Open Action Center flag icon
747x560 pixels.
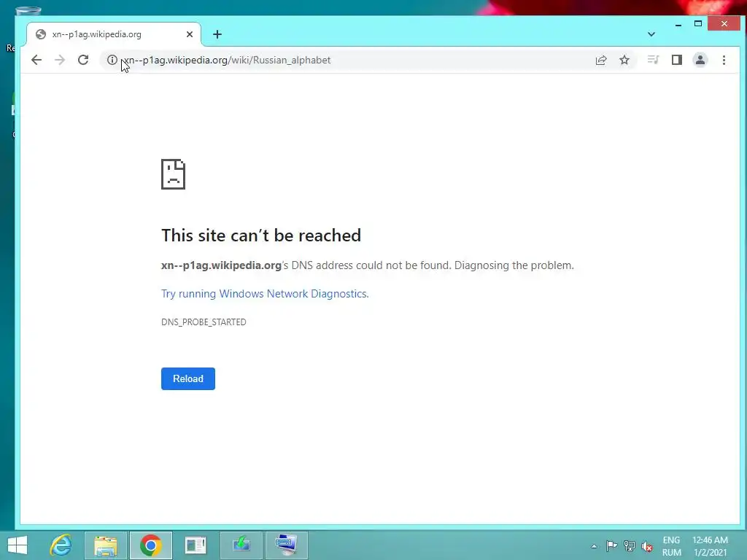click(x=612, y=546)
